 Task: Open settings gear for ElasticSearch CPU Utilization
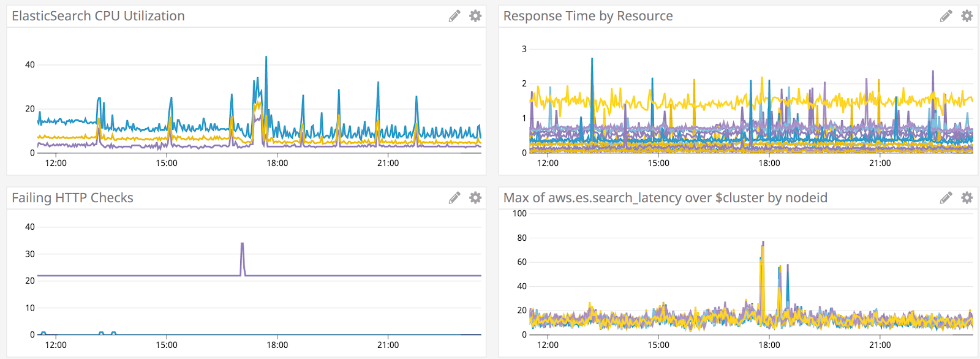click(x=475, y=16)
